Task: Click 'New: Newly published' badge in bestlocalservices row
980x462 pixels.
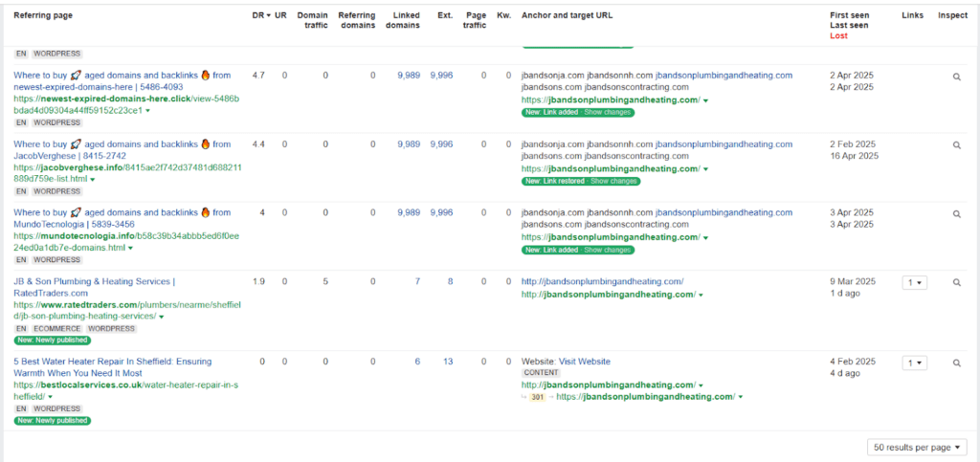Action: coord(53,420)
